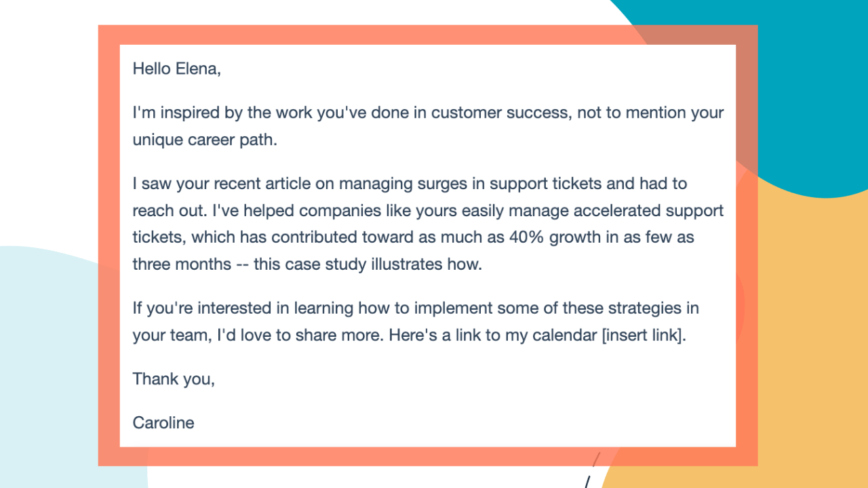Click the "Hello Elena," greeting line
The width and height of the screenshot is (868, 488).
pos(176,68)
